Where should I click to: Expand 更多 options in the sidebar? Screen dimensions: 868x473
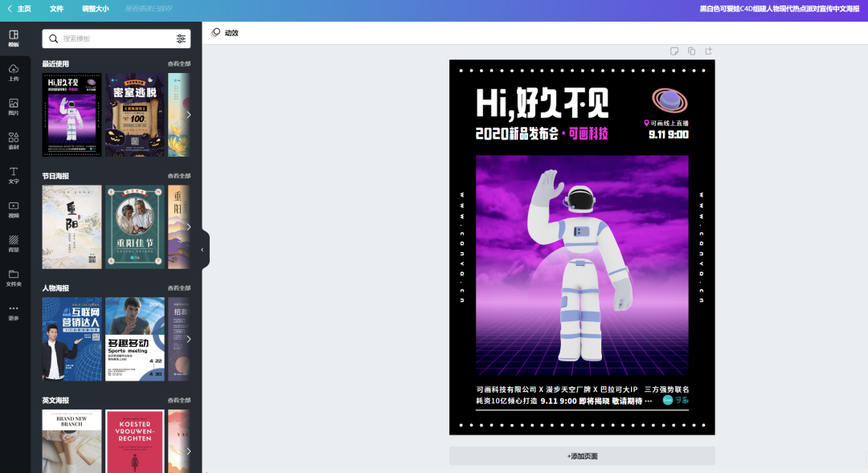coord(14,312)
